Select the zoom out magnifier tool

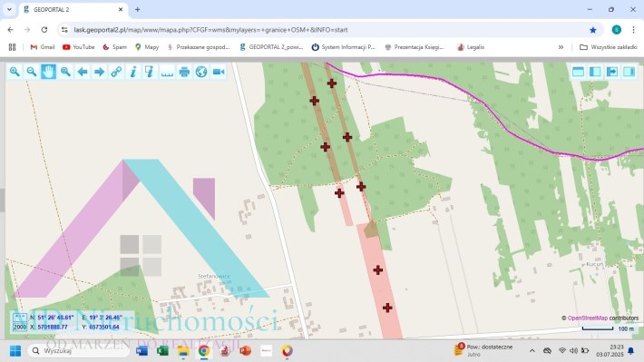pyautogui.click(x=31, y=72)
